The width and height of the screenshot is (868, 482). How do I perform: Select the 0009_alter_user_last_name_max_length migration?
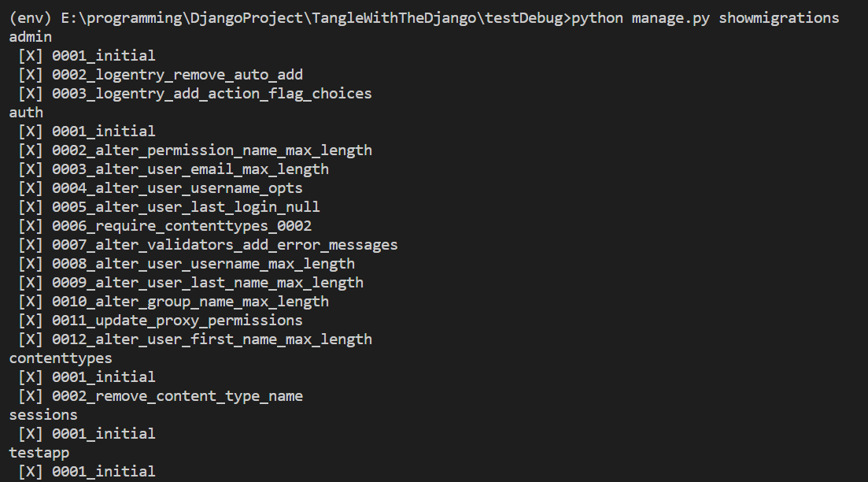(x=208, y=283)
